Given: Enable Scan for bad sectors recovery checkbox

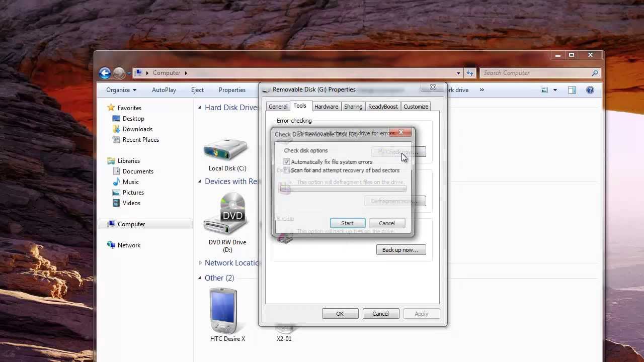Looking at the screenshot, I should coord(287,170).
